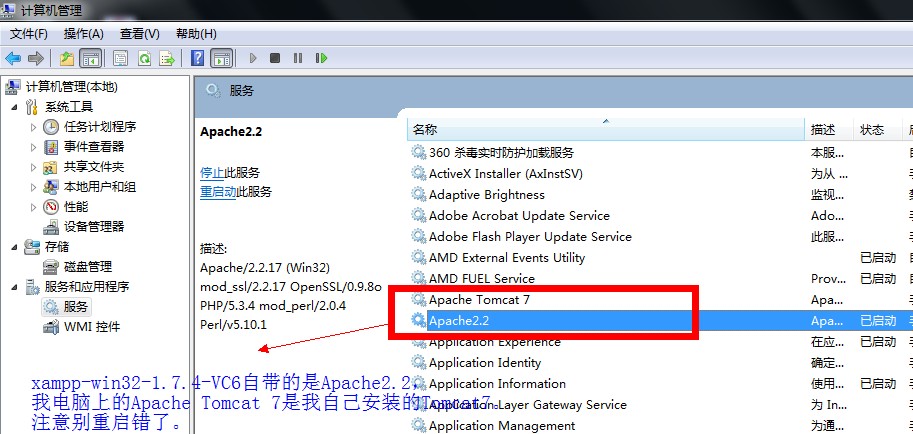
Task: Select 任务计划程序 clock icon in tree
Action: tap(51, 126)
